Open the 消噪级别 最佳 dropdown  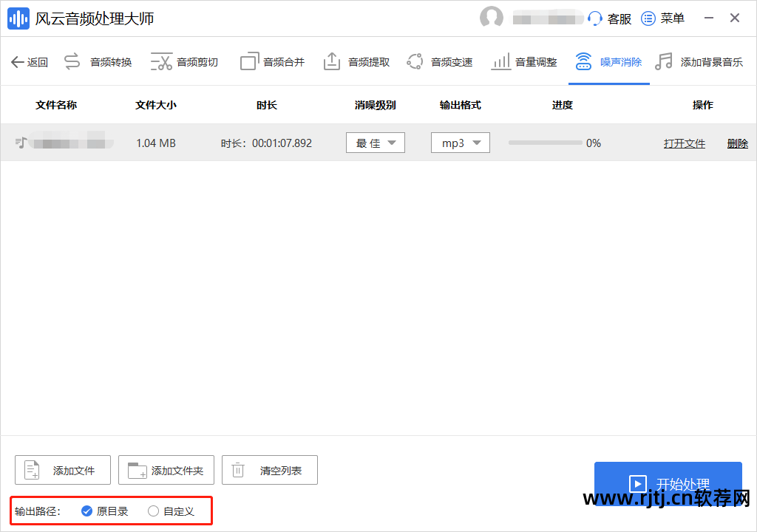click(x=375, y=143)
